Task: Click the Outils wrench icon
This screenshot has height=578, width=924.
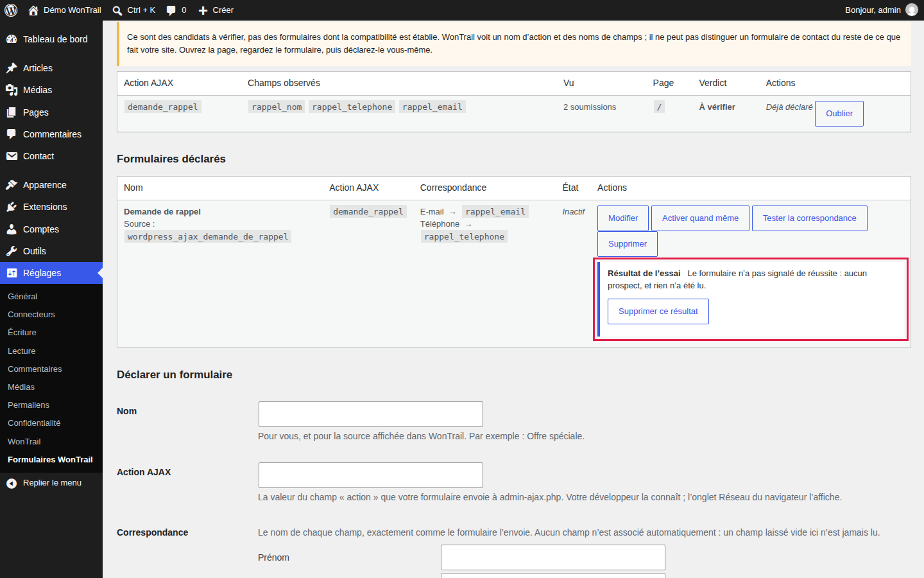Action: [12, 251]
